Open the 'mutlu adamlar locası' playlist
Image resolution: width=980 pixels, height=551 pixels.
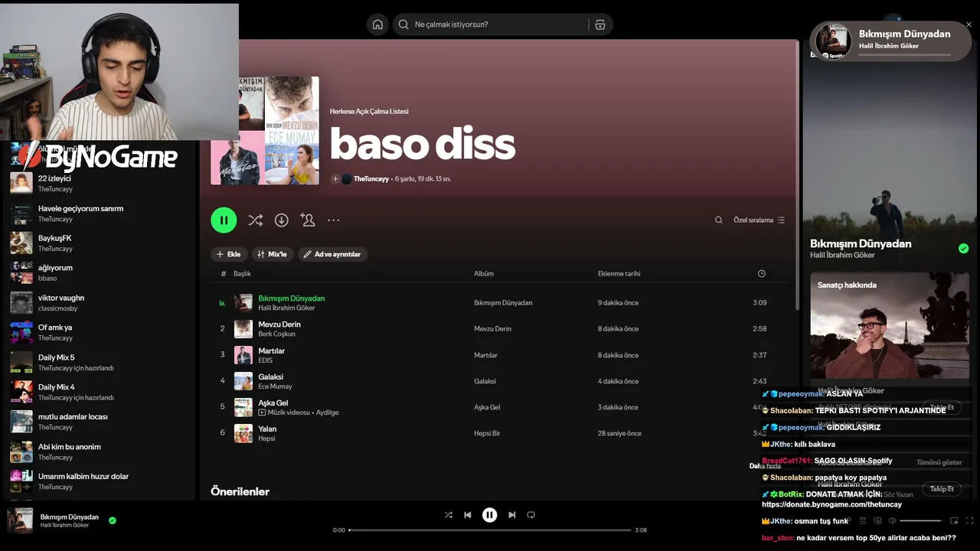click(x=100, y=422)
